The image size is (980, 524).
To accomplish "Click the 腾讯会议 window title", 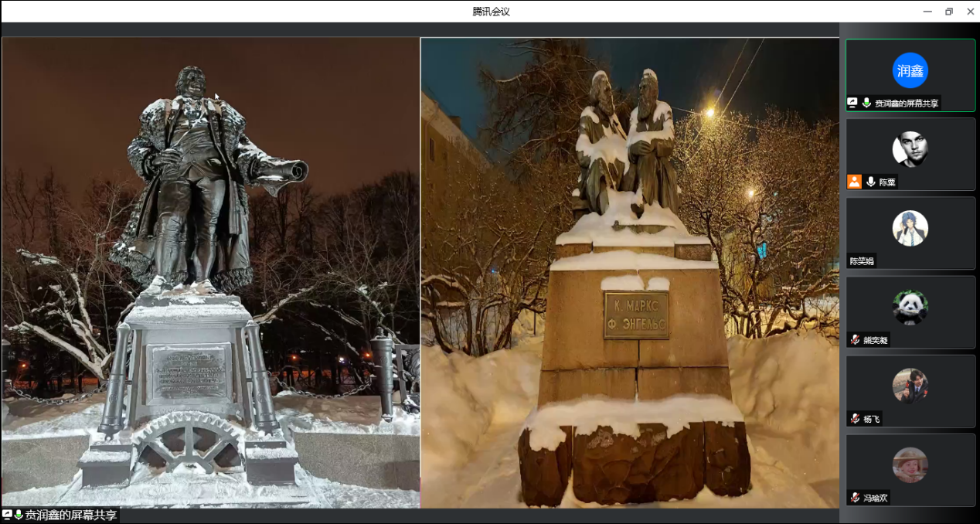I will (491, 12).
